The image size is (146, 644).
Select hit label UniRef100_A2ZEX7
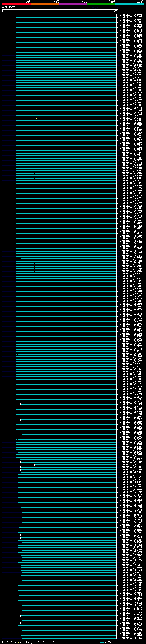pos(131,487)
